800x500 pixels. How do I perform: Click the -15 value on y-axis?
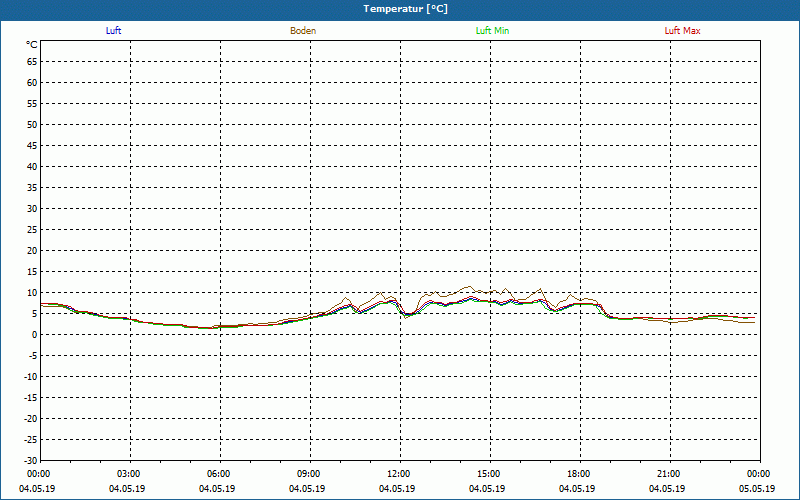coord(31,397)
